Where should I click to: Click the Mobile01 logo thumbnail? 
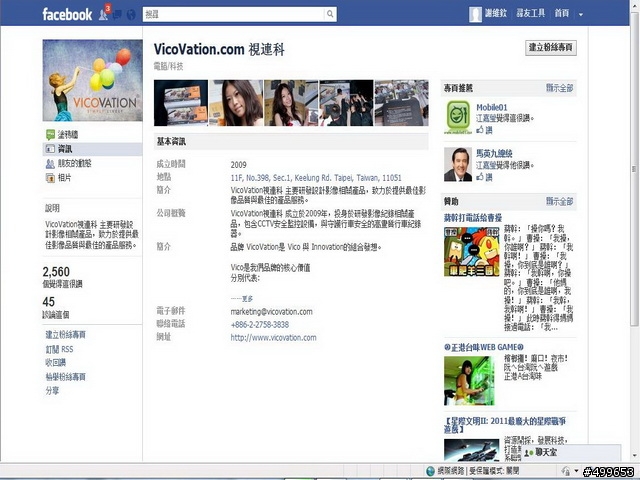pyautogui.click(x=458, y=118)
